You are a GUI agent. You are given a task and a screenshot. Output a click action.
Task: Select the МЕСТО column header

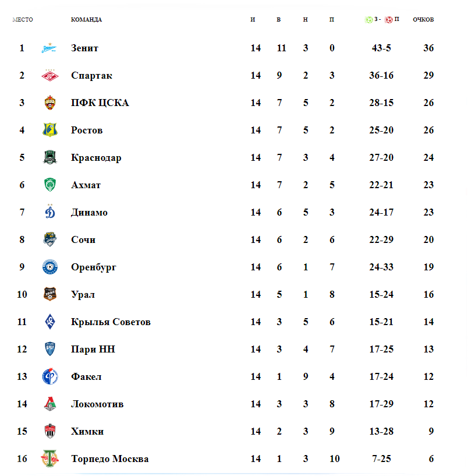click(23, 19)
